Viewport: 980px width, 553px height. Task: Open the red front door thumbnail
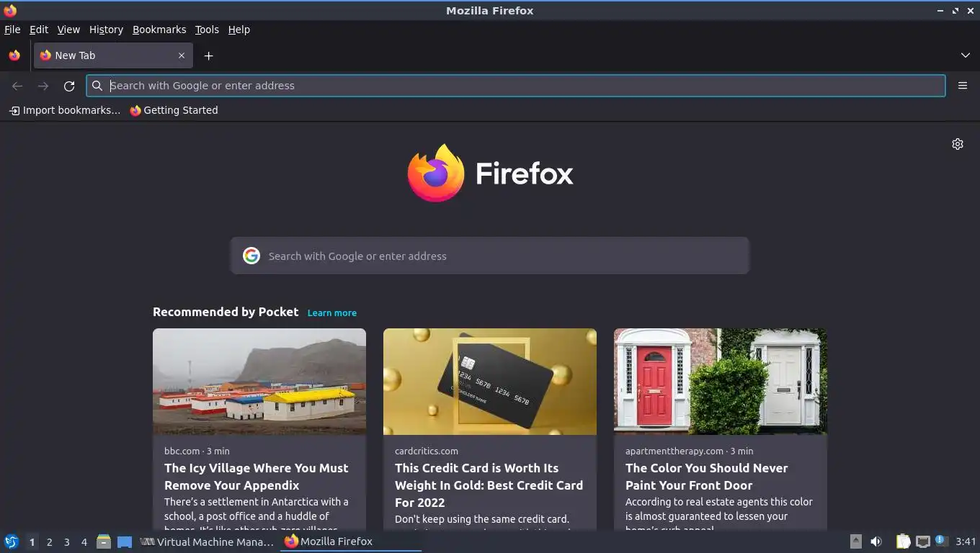pyautogui.click(x=721, y=382)
